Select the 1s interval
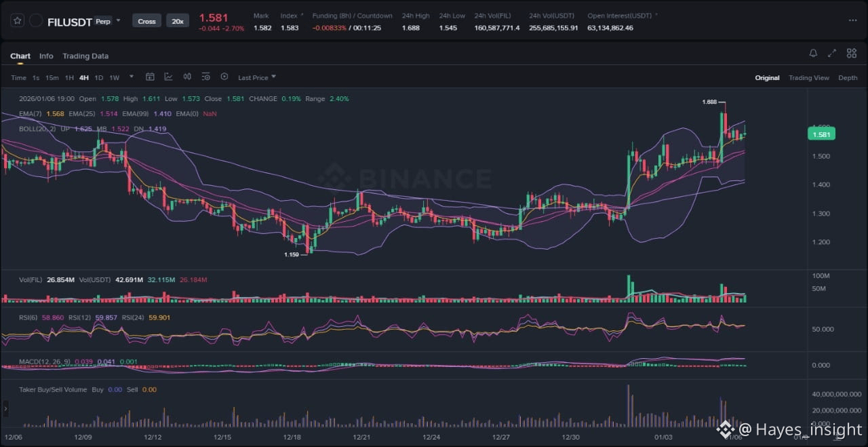Screen dimensions: 868x447 pos(36,77)
